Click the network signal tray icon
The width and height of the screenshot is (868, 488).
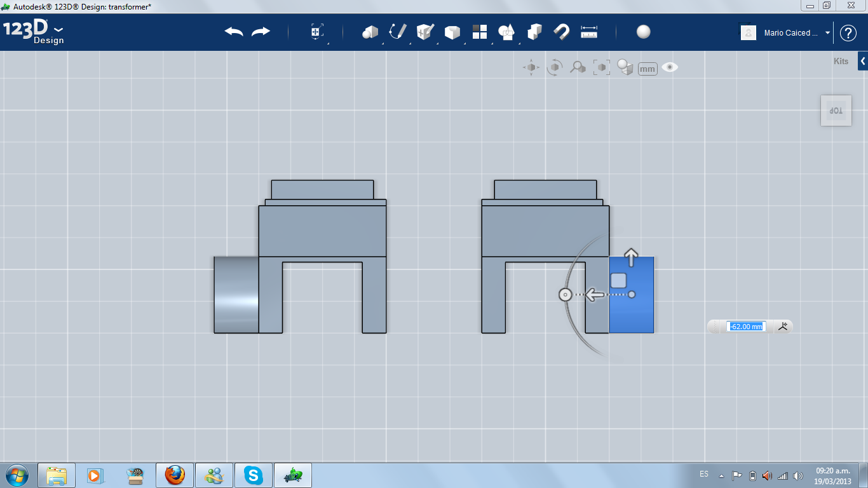(783, 475)
